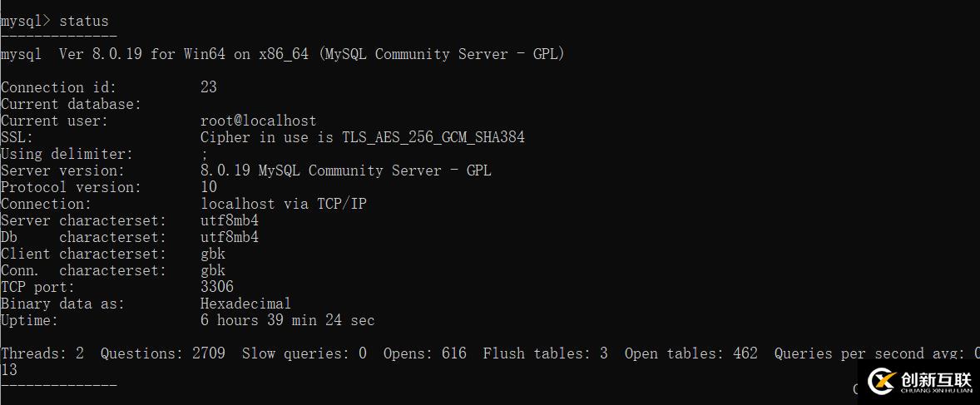980x405 pixels.
Task: Click the "Current database:" label
Action: (x=71, y=104)
